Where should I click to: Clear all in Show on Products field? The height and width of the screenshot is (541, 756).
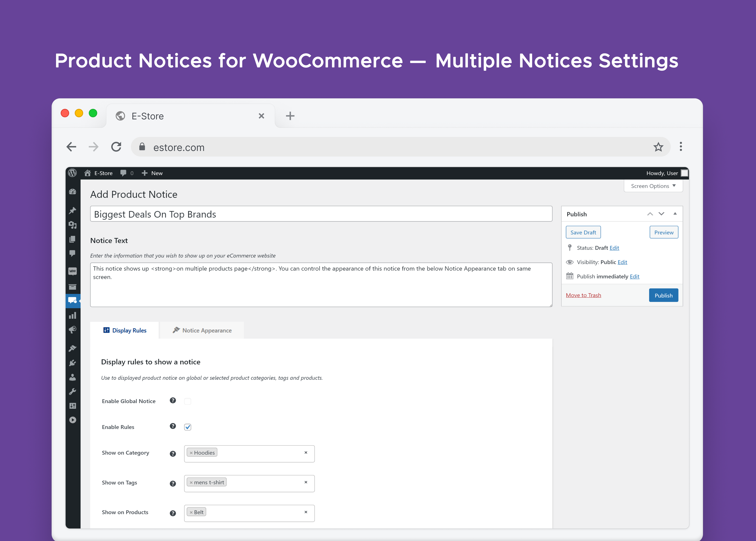point(306,512)
